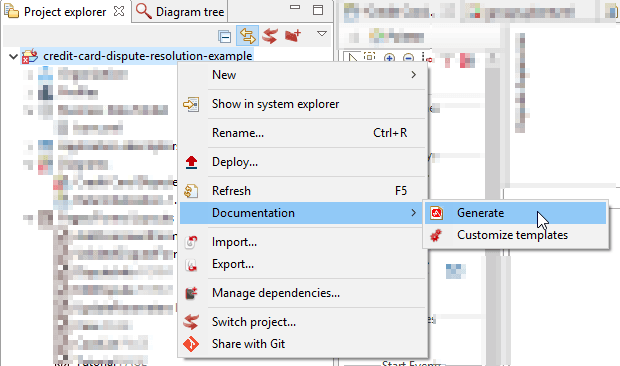Image resolution: width=620 pixels, height=366 pixels.
Task: Click the Customize templates red gear icon
Action: 436,235
